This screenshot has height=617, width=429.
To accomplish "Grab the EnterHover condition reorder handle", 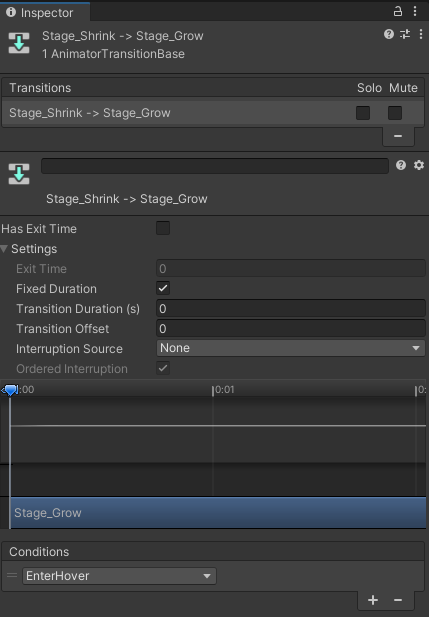I will pyautogui.click(x=12, y=576).
